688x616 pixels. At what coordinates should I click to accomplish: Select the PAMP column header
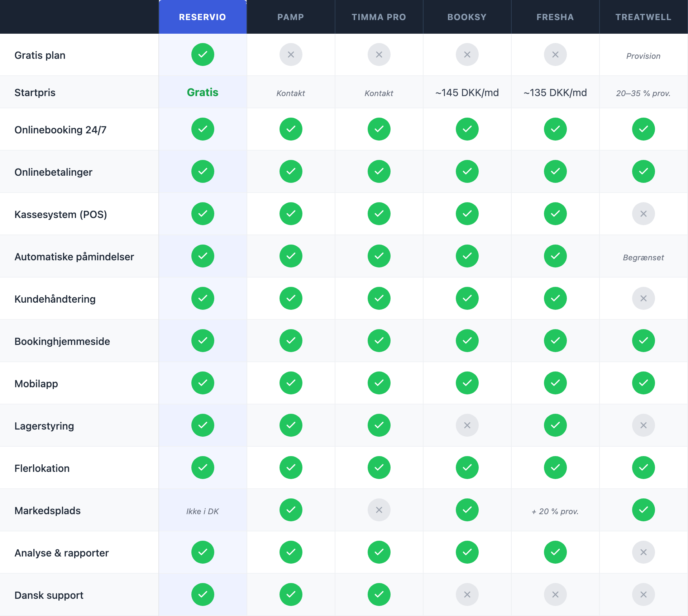click(x=291, y=17)
